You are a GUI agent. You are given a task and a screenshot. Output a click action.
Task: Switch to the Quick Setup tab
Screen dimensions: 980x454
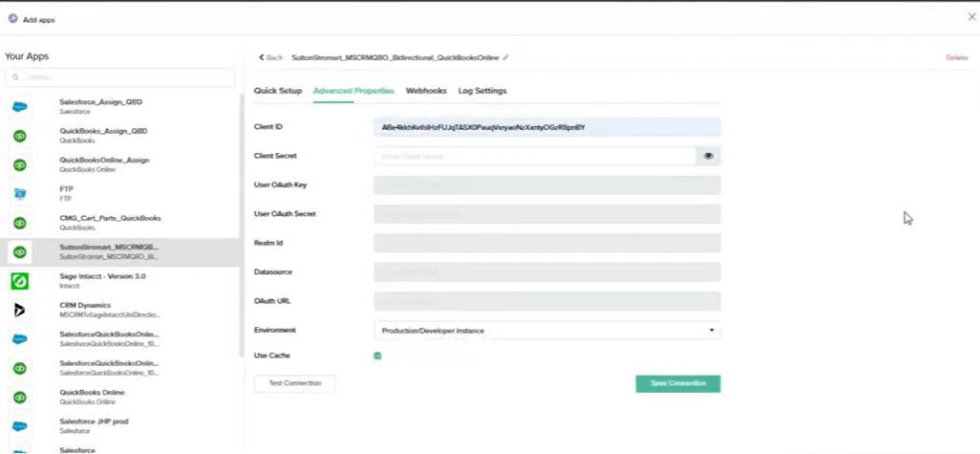[x=278, y=91]
